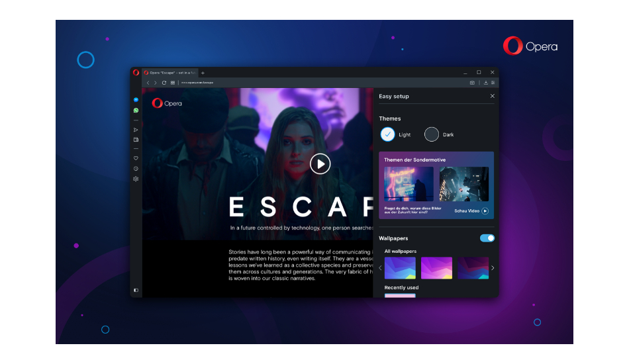Click the Themes section heading
Viewport: 629px width, 364px height.
tap(390, 118)
